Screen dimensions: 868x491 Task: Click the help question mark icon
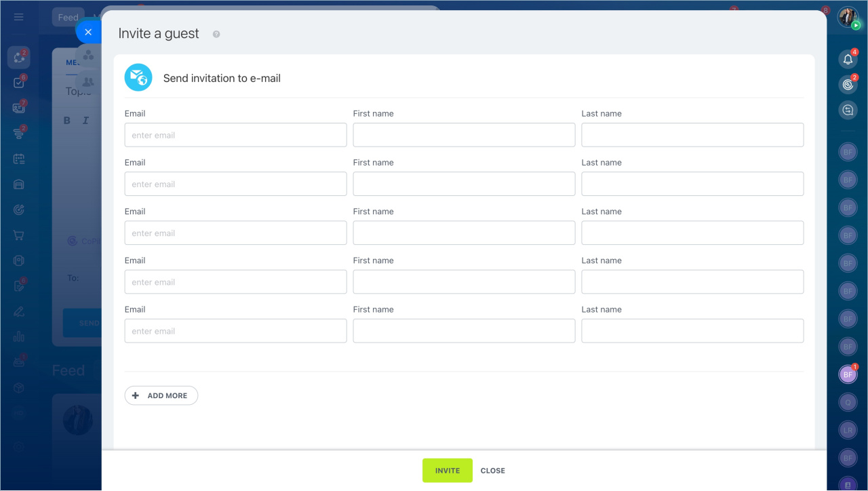pyautogui.click(x=216, y=34)
